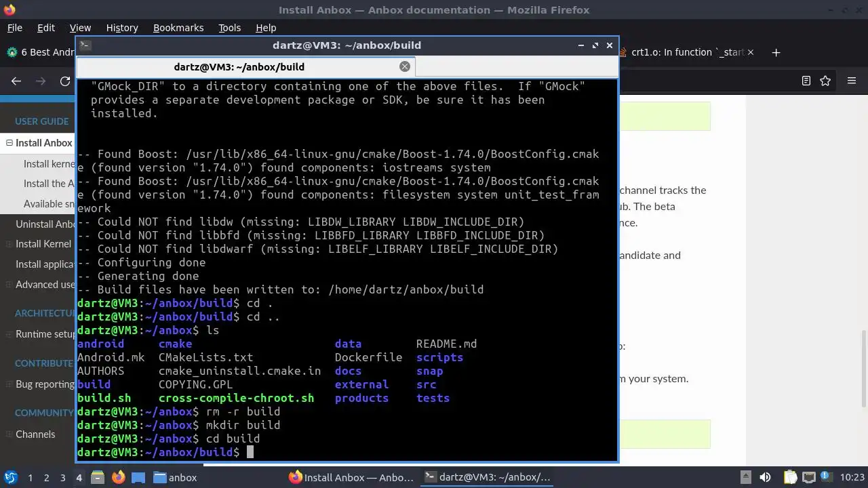The image size is (868, 488).
Task: Bookmark this page with star icon
Action: [825, 81]
